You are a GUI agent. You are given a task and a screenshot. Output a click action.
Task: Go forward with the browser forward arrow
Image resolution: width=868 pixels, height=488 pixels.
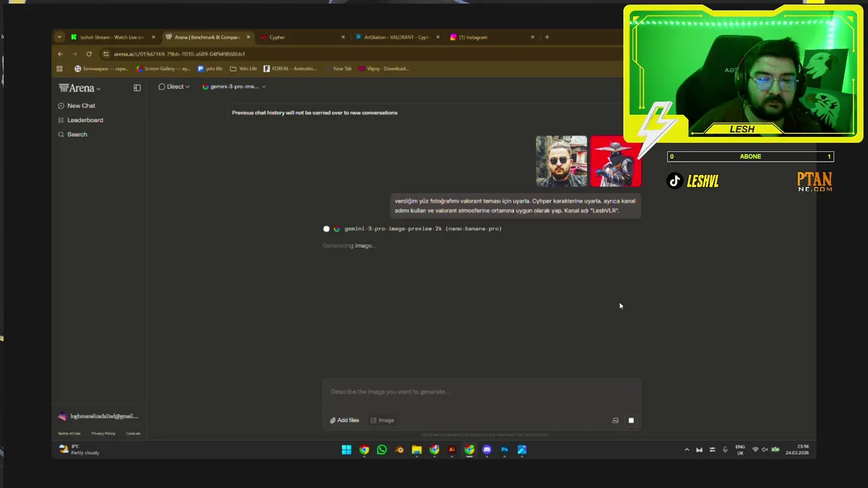point(74,54)
